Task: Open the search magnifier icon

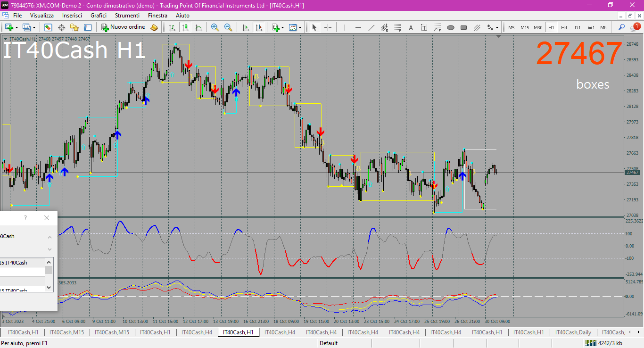Action: (x=622, y=27)
